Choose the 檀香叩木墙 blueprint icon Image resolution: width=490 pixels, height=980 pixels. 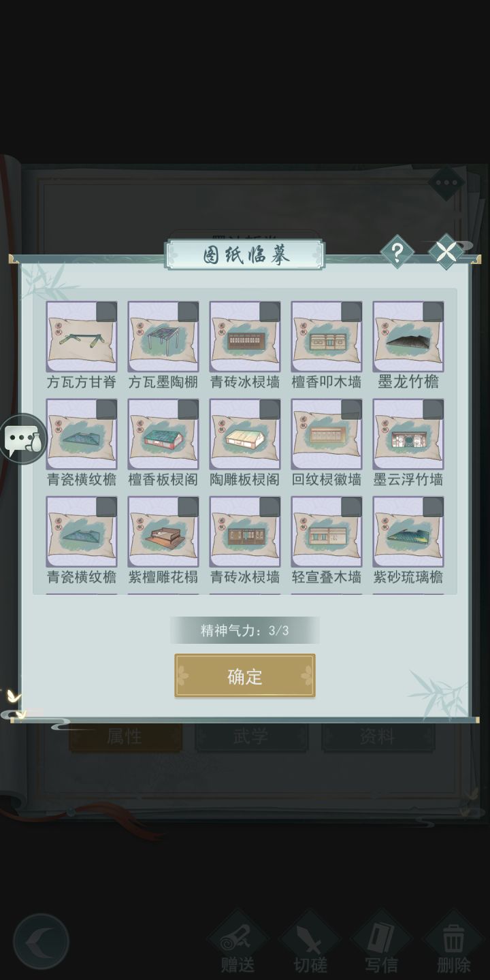[327, 337]
